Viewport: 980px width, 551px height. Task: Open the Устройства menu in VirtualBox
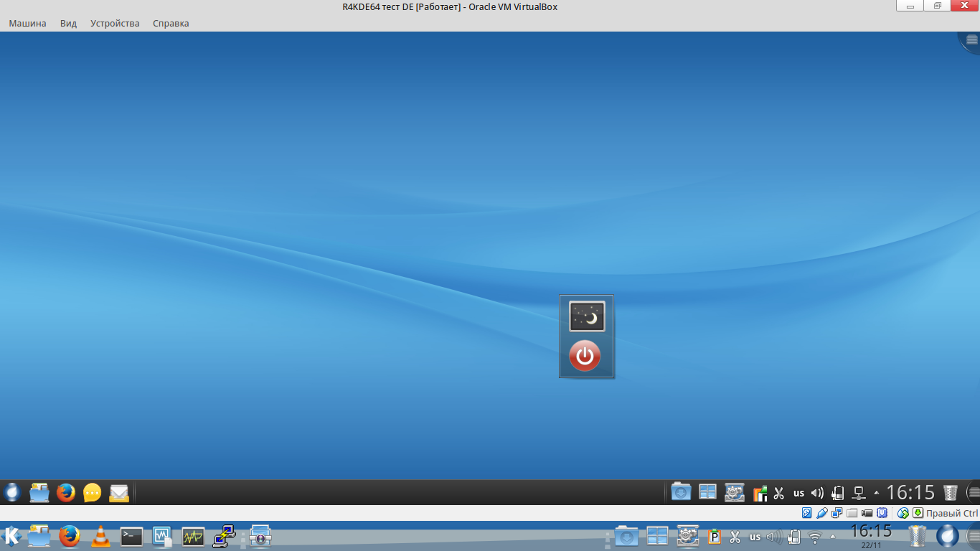pos(115,23)
